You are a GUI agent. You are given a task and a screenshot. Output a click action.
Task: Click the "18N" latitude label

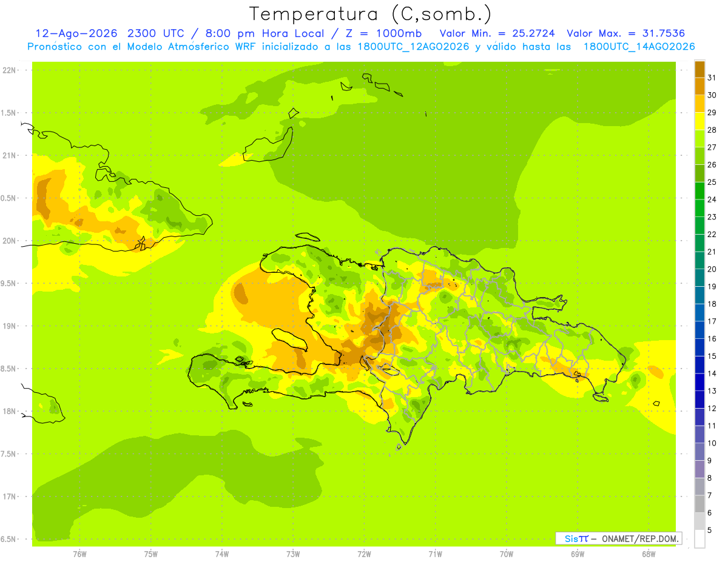pos(9,411)
